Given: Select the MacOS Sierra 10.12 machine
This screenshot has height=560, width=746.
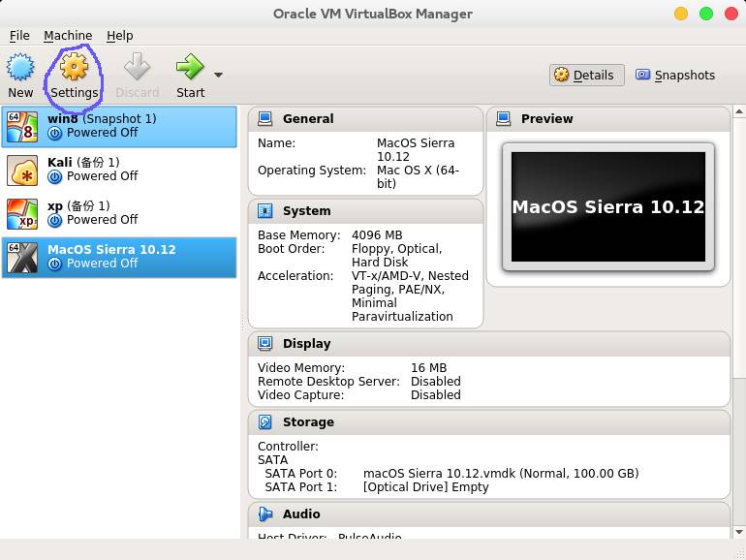Looking at the screenshot, I should click(119, 258).
